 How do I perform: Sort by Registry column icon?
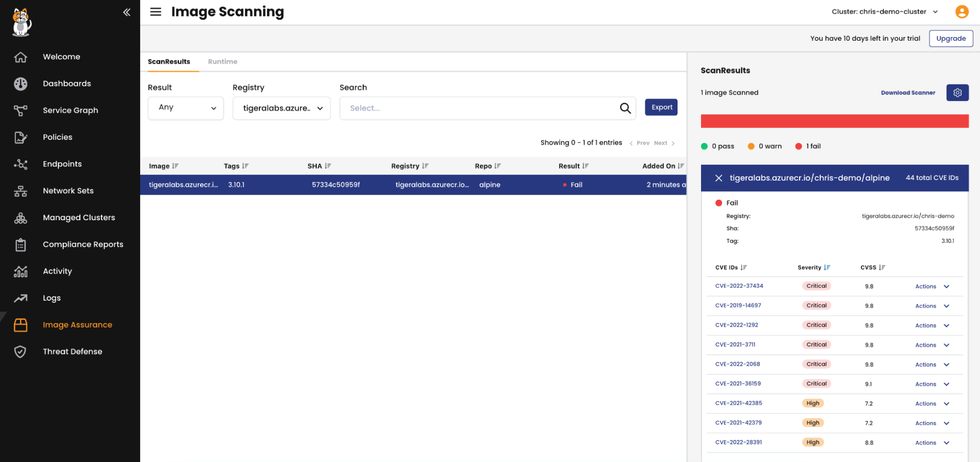click(x=426, y=166)
